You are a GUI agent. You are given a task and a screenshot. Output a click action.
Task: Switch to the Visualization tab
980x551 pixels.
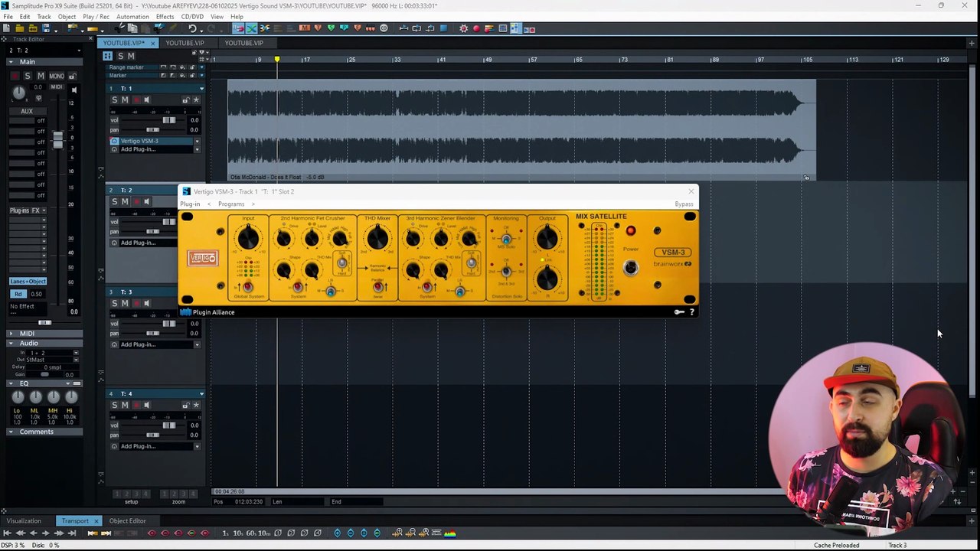(24, 521)
